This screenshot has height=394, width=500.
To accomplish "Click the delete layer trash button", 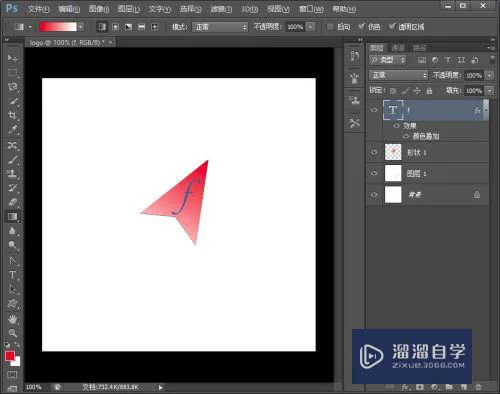I will click(478, 387).
